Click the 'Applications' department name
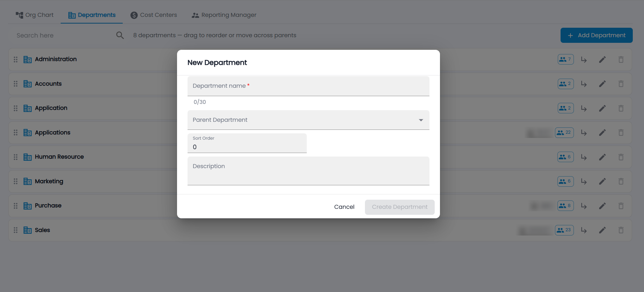 pos(53,133)
